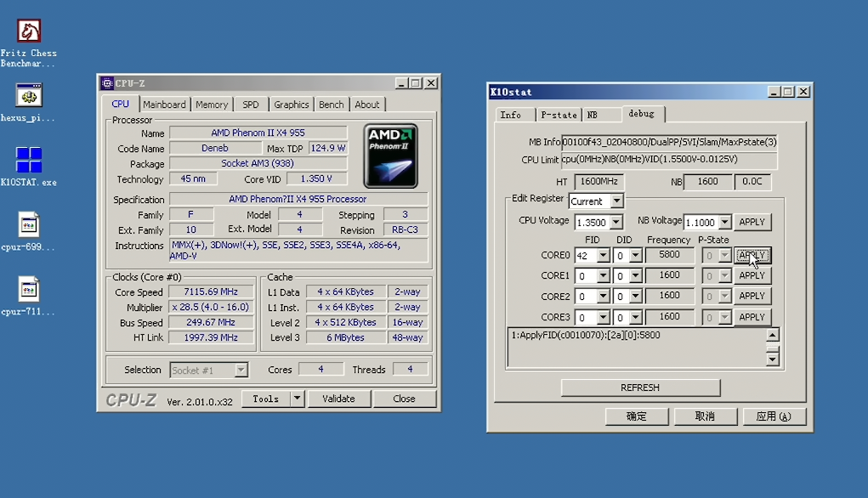The width and height of the screenshot is (868, 498).
Task: Click the MB Info text field
Action: tap(669, 142)
